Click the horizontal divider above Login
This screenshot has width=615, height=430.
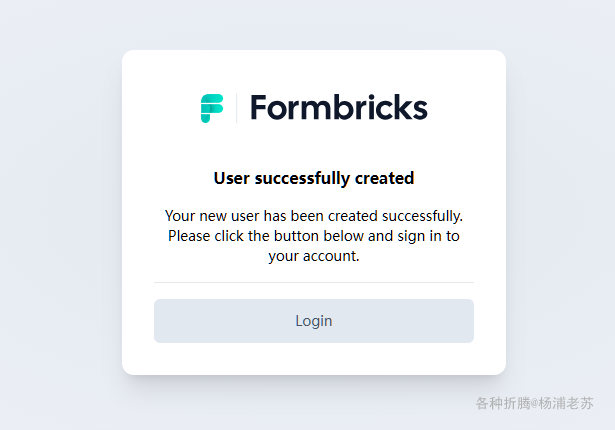coord(313,282)
